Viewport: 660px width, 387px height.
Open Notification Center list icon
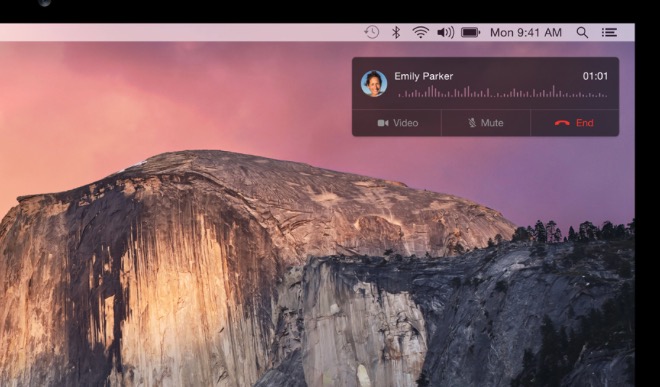point(609,32)
